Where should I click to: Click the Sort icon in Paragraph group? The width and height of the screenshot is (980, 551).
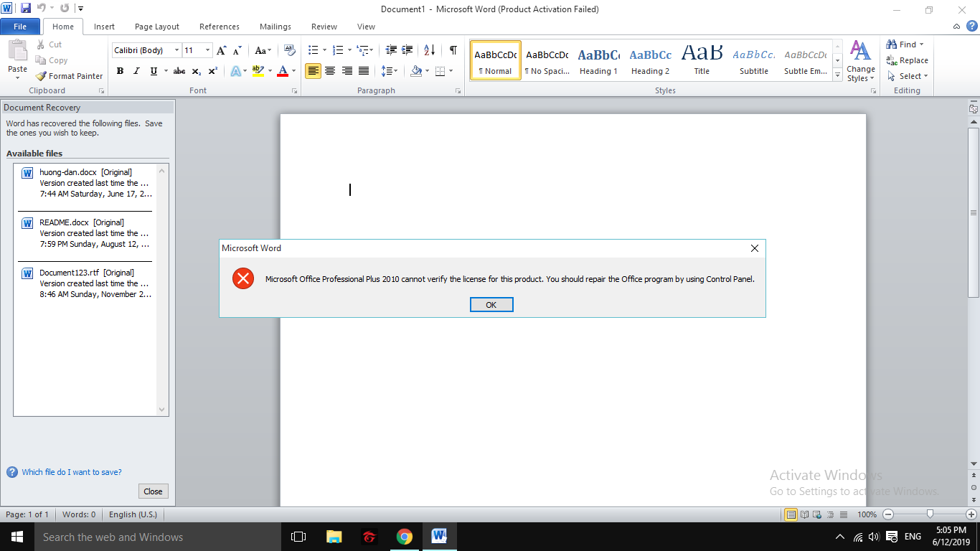coord(429,50)
